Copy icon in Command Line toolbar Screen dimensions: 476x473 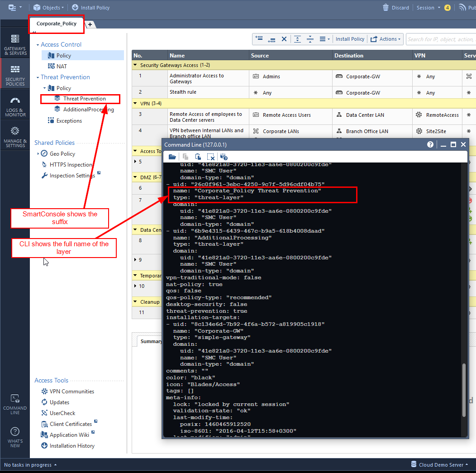185,157
